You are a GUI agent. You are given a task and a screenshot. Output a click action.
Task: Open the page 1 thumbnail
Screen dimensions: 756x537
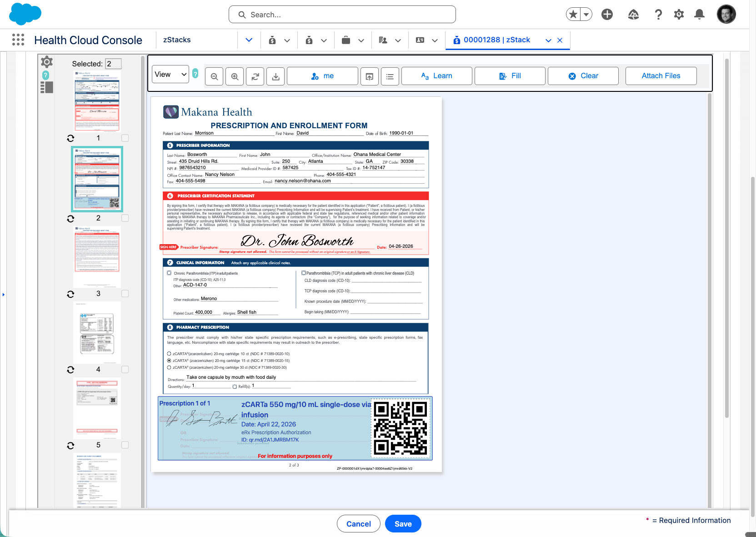point(97,101)
